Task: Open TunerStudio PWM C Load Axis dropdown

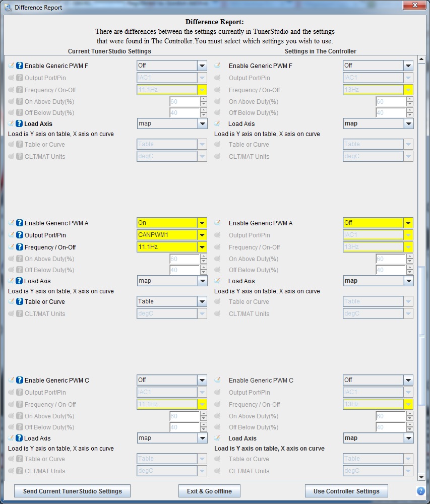Action: (x=172, y=438)
